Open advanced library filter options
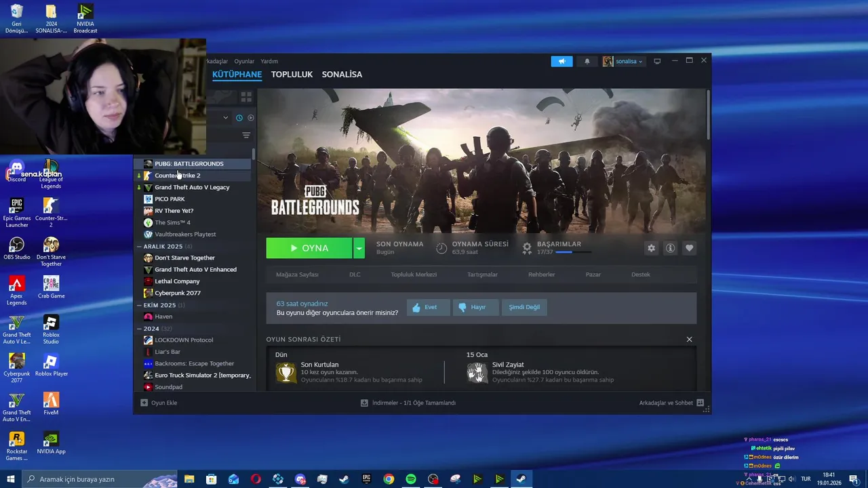This screenshot has width=868, height=488. (246, 136)
